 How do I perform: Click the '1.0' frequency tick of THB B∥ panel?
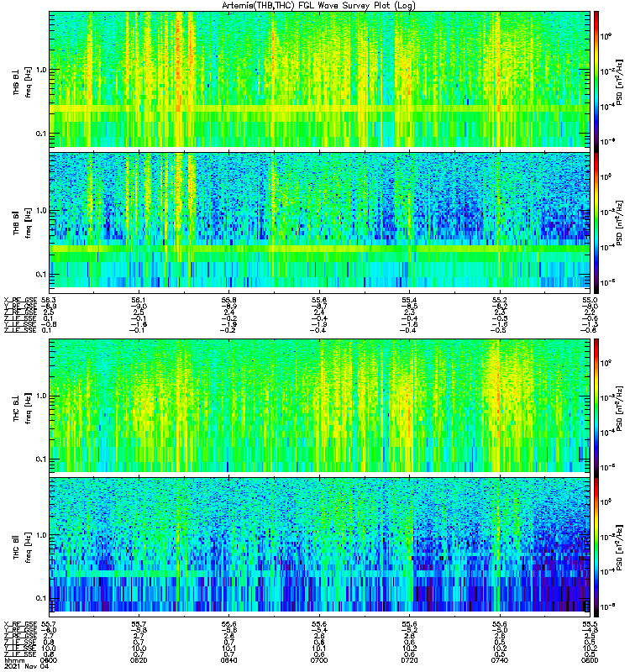point(41,211)
